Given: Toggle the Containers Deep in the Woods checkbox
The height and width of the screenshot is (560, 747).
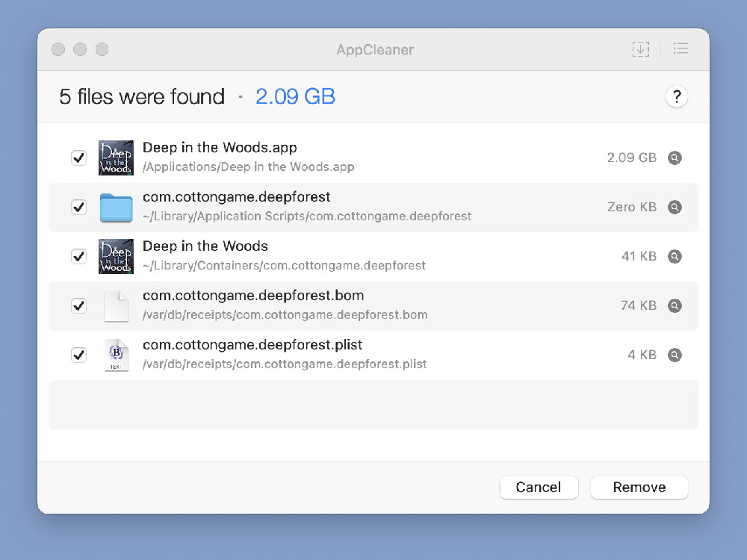Looking at the screenshot, I should tap(78, 256).
